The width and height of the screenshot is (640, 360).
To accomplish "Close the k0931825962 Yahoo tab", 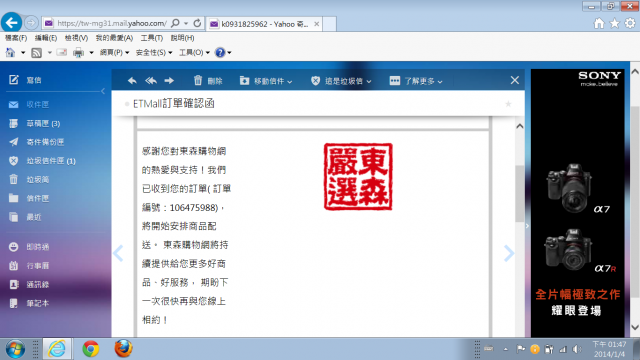I will click(316, 24).
